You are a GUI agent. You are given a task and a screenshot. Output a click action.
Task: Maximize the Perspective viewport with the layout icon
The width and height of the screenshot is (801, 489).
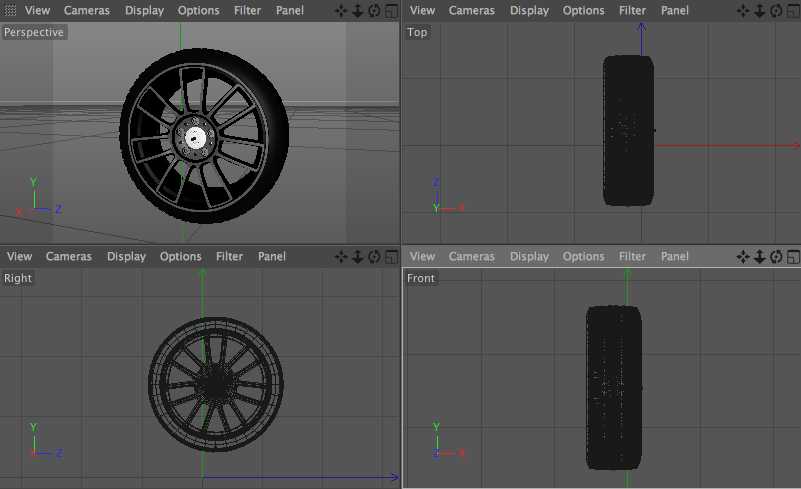click(391, 11)
